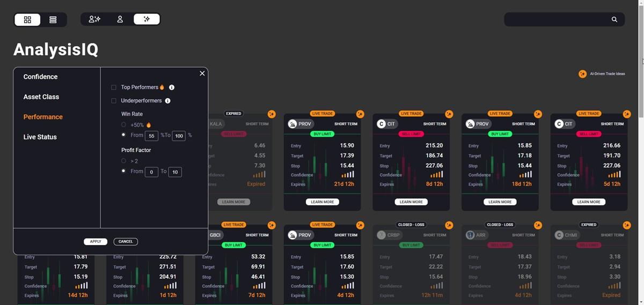Enable the Top Performers checkbox
This screenshot has height=305, width=644.
pyautogui.click(x=114, y=87)
